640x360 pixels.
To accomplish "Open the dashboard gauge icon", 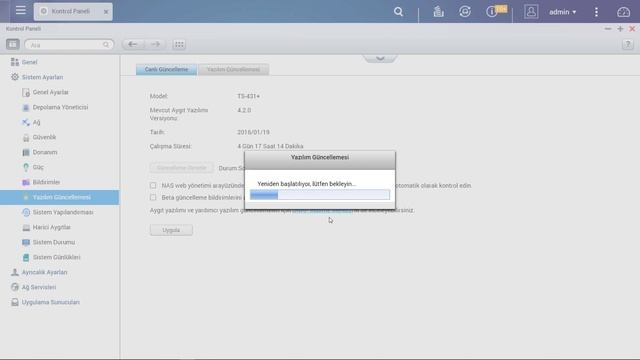I will (623, 12).
